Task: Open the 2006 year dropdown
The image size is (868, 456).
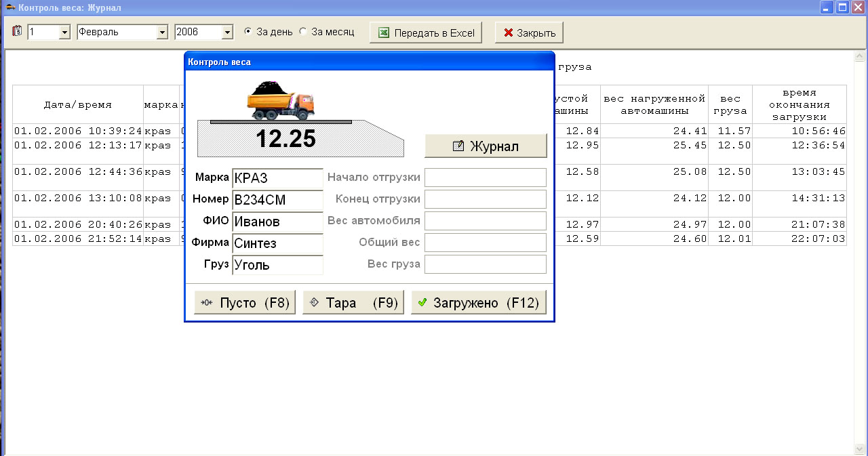Action: [x=227, y=32]
